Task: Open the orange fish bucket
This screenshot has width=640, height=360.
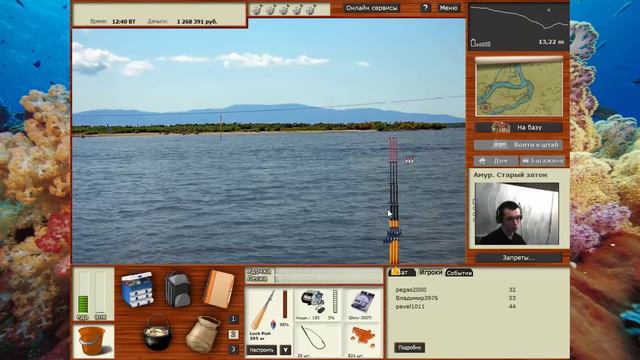Action: [x=93, y=341]
